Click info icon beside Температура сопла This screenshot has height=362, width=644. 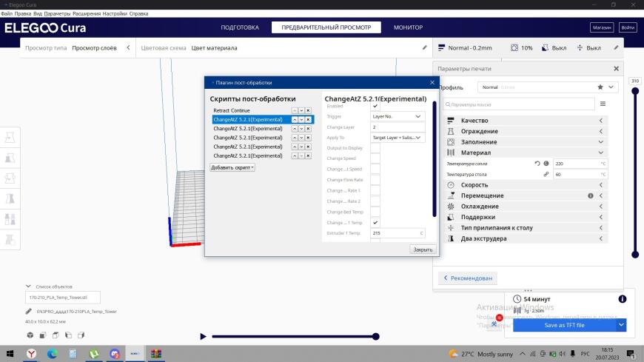pyautogui.click(x=546, y=164)
